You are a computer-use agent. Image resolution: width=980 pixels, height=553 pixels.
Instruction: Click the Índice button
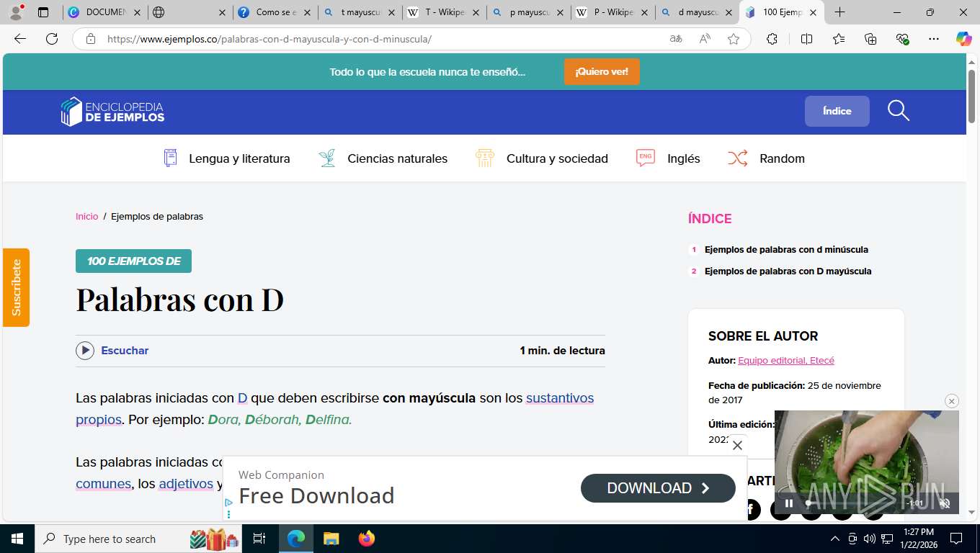(837, 111)
